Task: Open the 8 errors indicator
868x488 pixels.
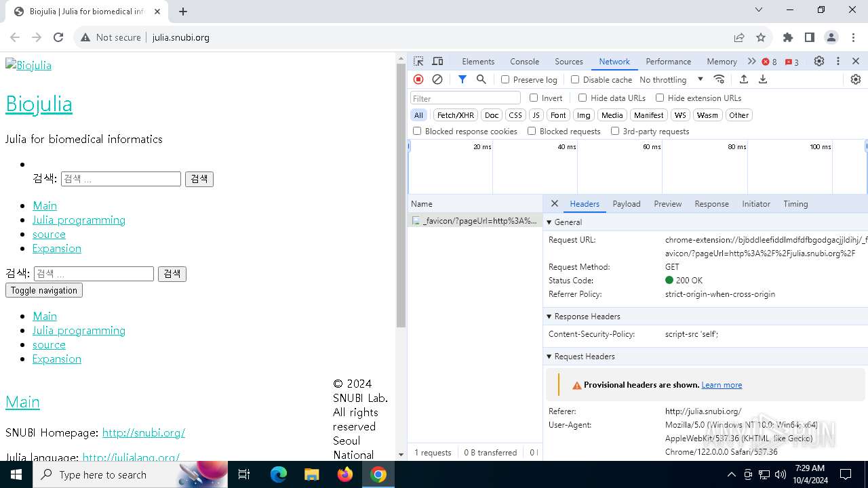Action: pos(769,62)
